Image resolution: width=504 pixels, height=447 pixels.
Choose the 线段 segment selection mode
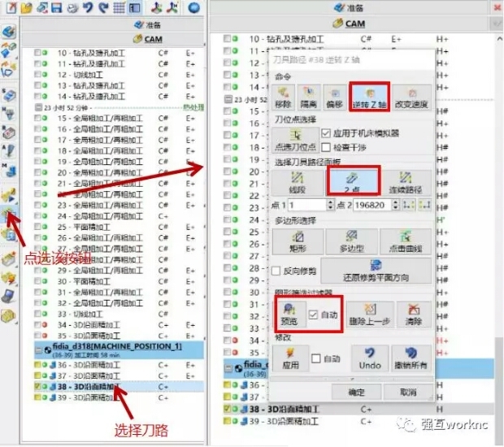click(x=298, y=183)
